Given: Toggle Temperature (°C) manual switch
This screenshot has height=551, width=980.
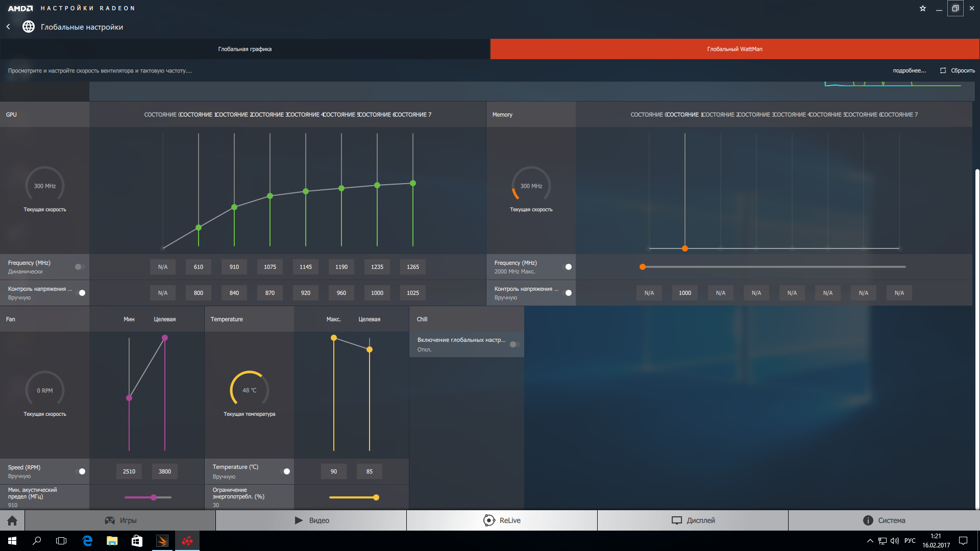Looking at the screenshot, I should tap(285, 471).
